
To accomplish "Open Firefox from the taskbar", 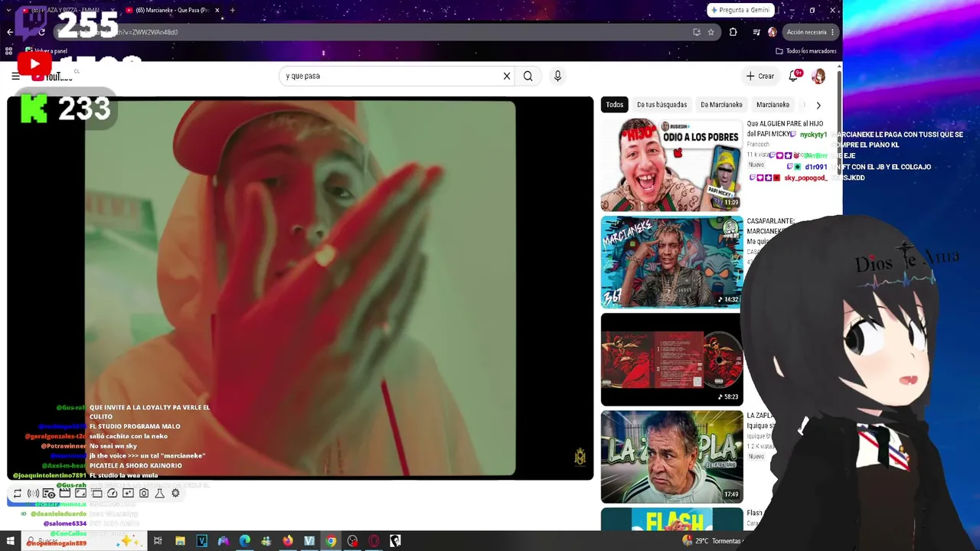I will point(287,541).
